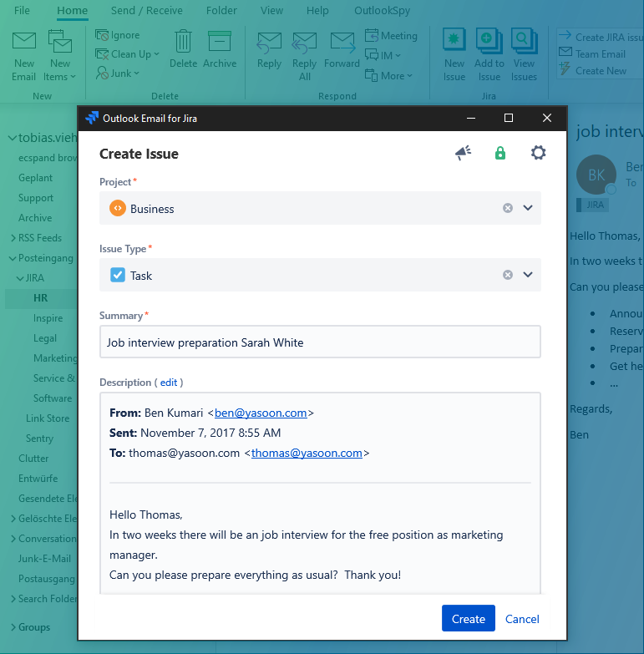Click into the Summary text field
Screen dimensions: 644x654
pos(320,342)
